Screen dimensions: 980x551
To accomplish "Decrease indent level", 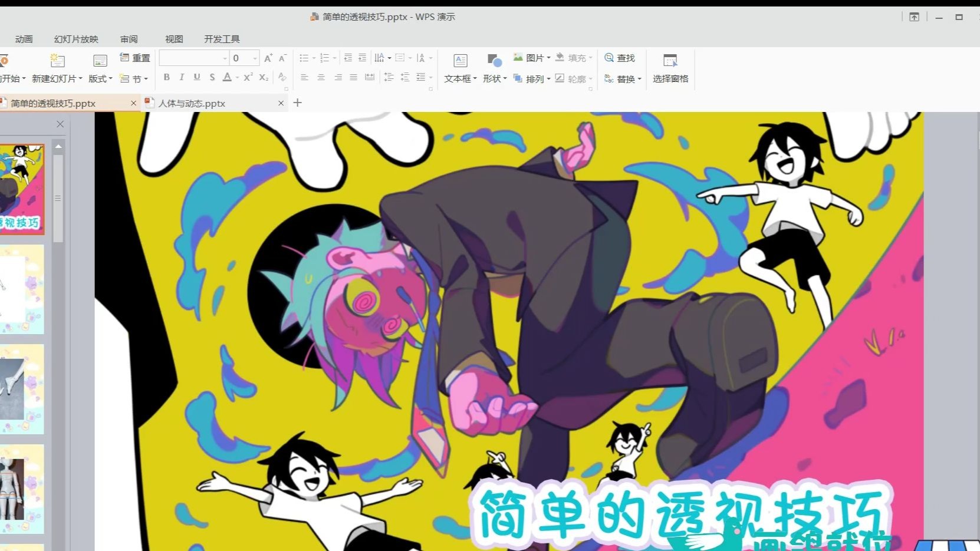I will pyautogui.click(x=348, y=58).
